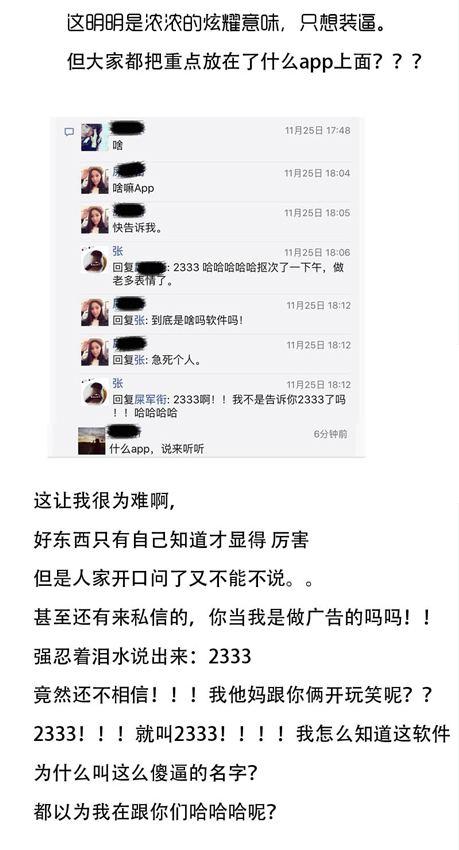Click 张 link in "到底是啥吗软件吗" reply
Viewport: 459px width, 850px height.
(139, 320)
